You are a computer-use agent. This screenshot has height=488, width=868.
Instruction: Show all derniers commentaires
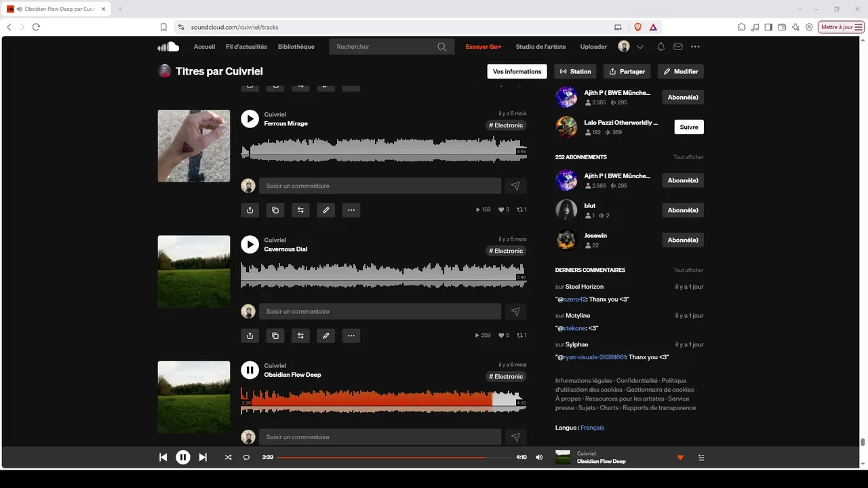pos(688,270)
